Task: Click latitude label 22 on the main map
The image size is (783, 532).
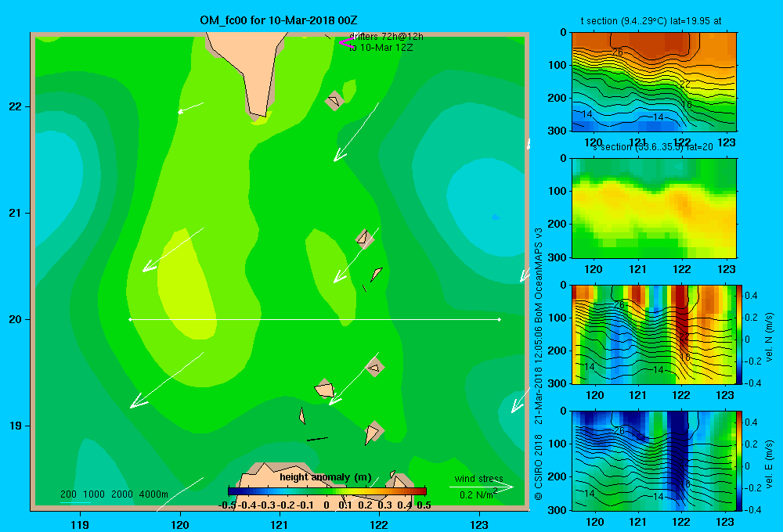Action: [x=16, y=107]
